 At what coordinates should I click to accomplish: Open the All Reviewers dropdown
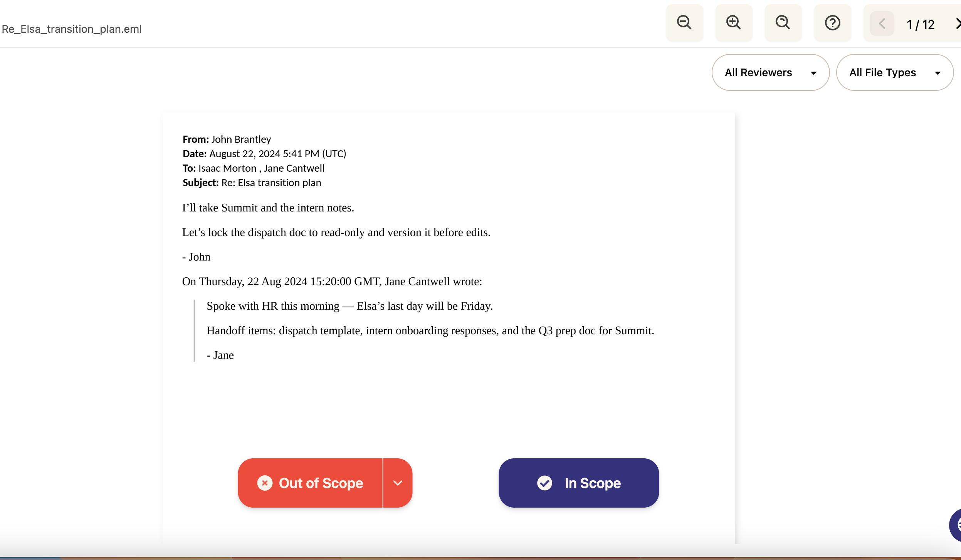(770, 72)
